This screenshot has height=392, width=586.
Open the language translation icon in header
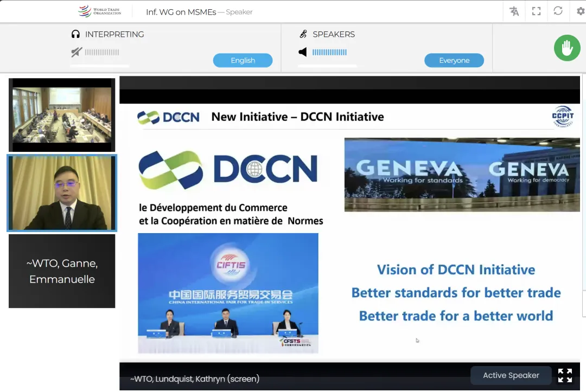[514, 11]
